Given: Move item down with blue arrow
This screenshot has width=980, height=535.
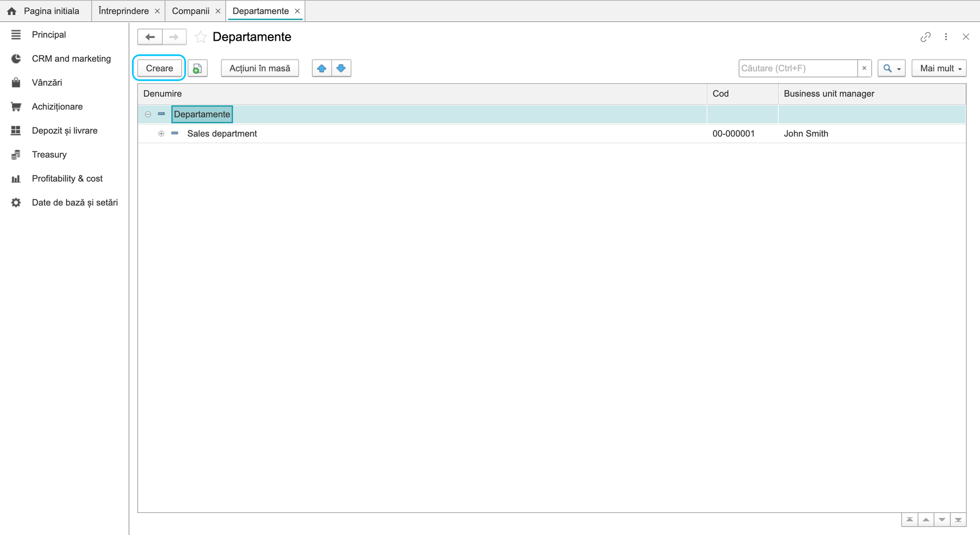Looking at the screenshot, I should [x=341, y=68].
